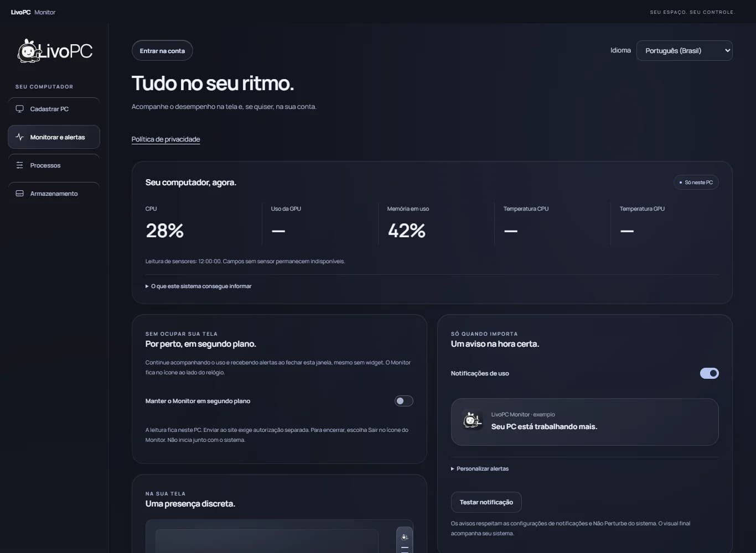Open the Idioma language dropdown
This screenshot has height=553, width=756.
click(x=685, y=50)
